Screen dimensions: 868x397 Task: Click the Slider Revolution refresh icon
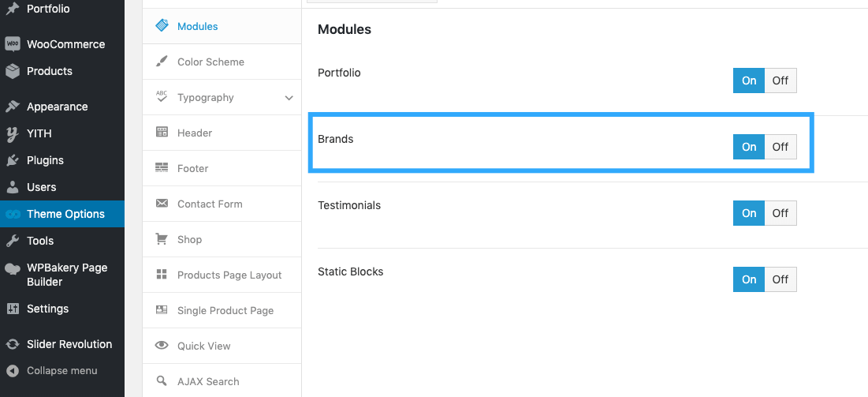coord(13,344)
